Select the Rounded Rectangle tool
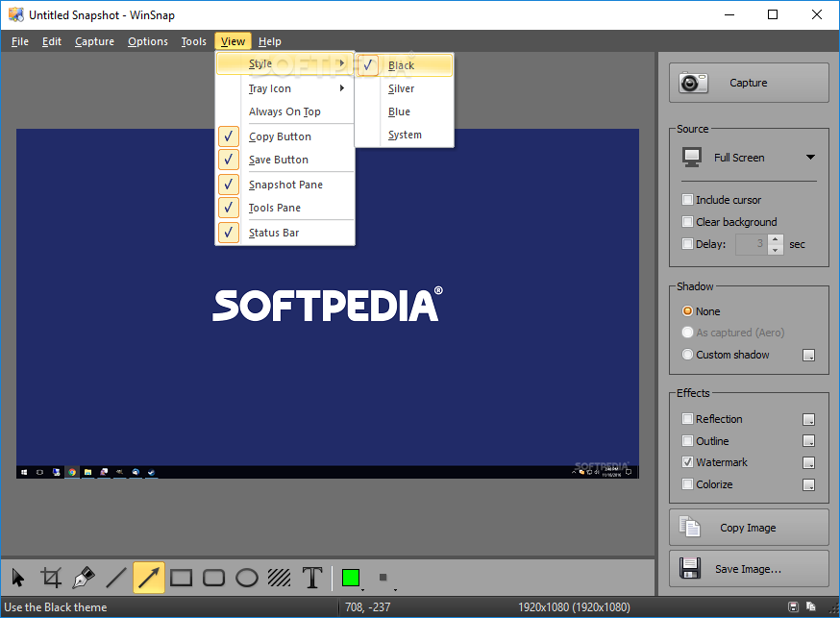 pos(213,578)
